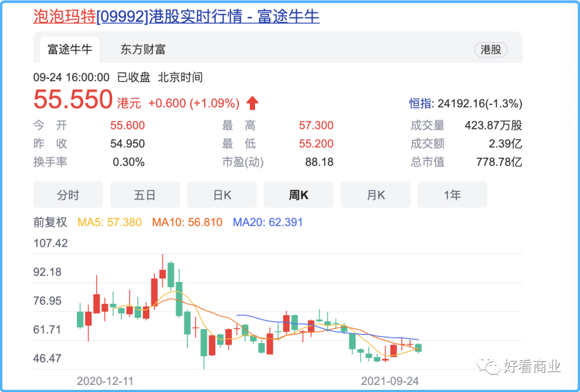Select the 月K chart period tab

(x=375, y=195)
